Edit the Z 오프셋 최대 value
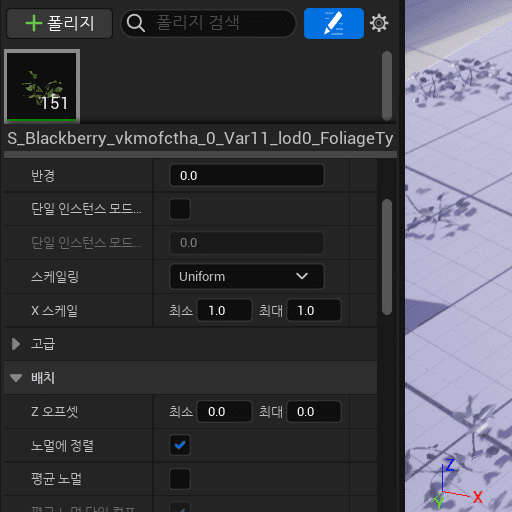The width and height of the screenshot is (512, 512). (314, 411)
